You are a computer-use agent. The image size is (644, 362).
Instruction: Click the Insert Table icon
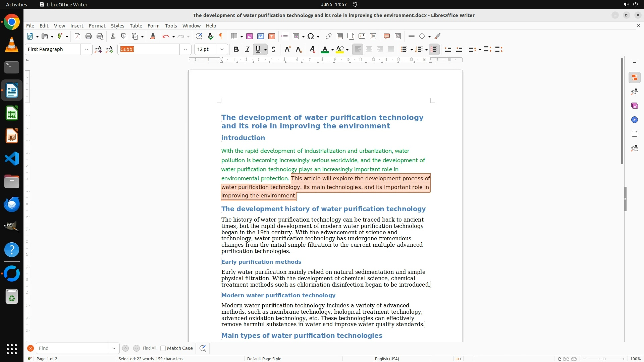click(x=234, y=36)
